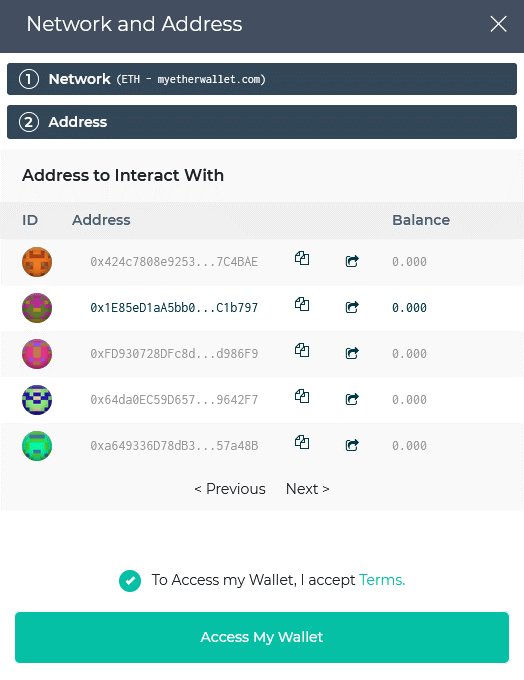This screenshot has height=680, width=524.
Task: Open explorer link for 0xFD930728DFc8d...d986F9
Action: click(352, 353)
